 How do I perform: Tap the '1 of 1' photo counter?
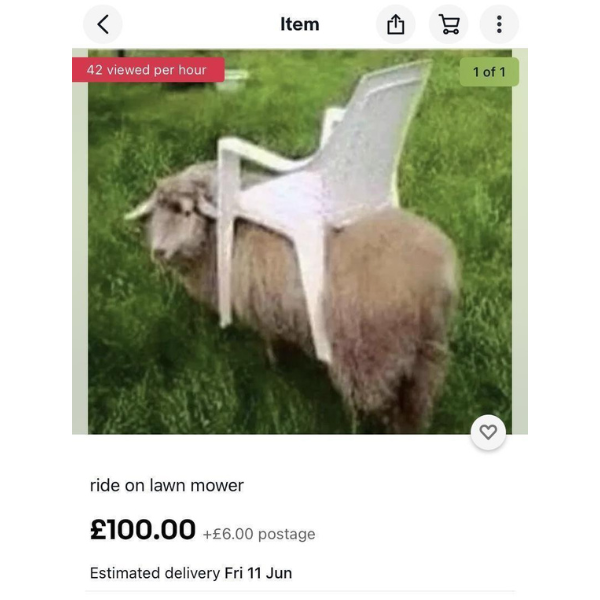point(489,72)
